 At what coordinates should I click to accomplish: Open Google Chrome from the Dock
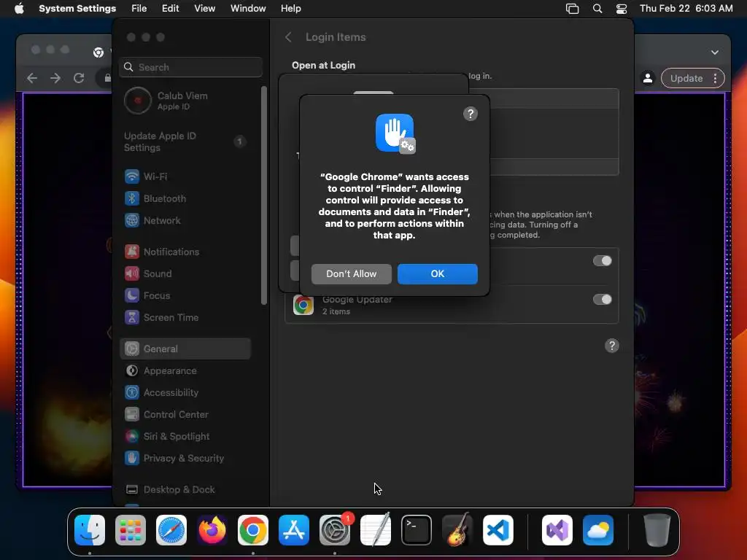coord(253,530)
